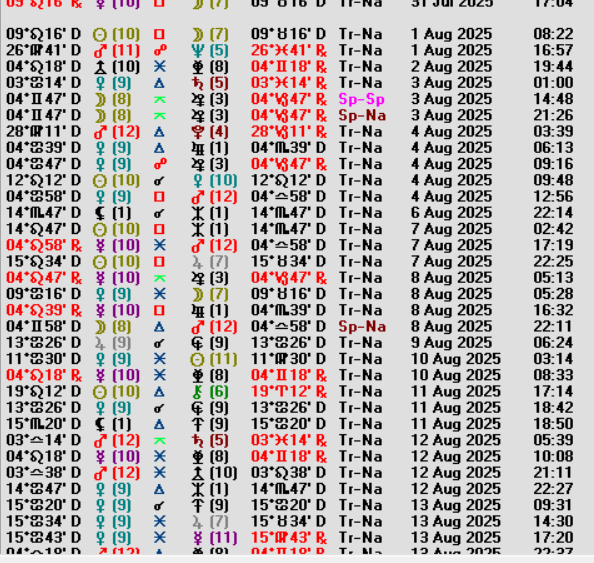Click the date 6 Aug 2025
594x563 pixels.
pos(452,213)
